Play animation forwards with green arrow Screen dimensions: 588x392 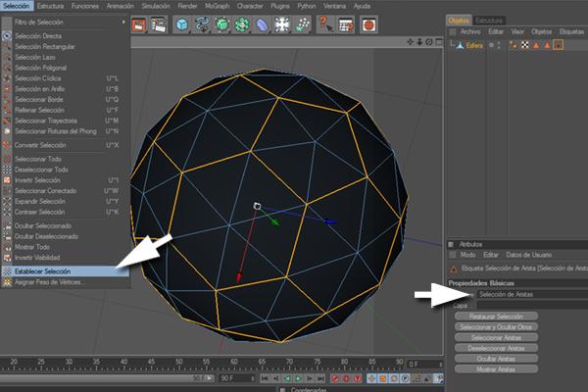click(298, 378)
